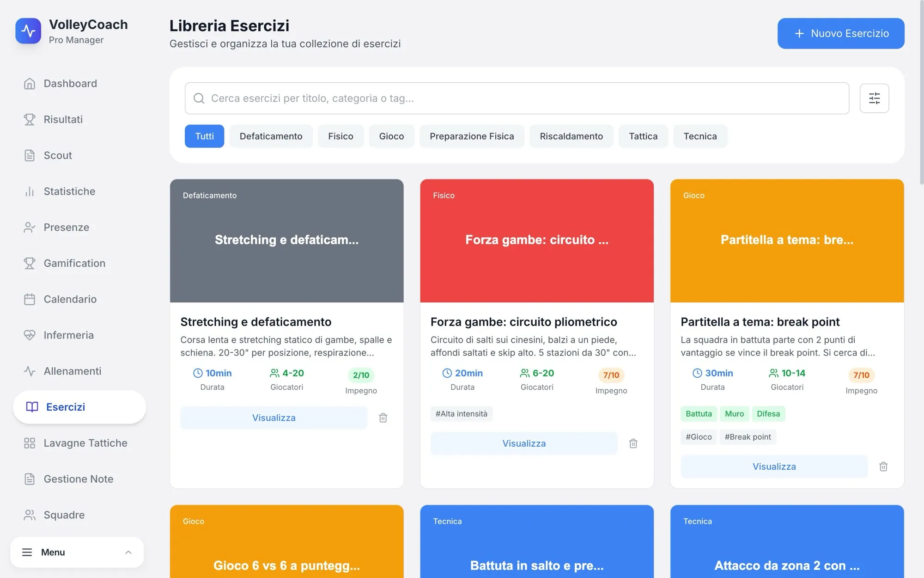Open the Squadre page
Image resolution: width=924 pixels, height=578 pixels.
(x=79, y=515)
